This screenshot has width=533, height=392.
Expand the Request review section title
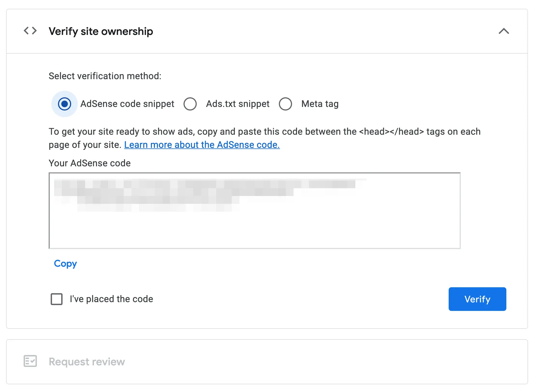point(87,362)
